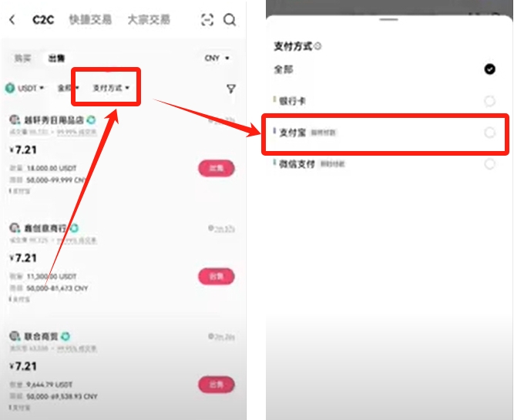Select the 支付宝 radio option

click(490, 133)
